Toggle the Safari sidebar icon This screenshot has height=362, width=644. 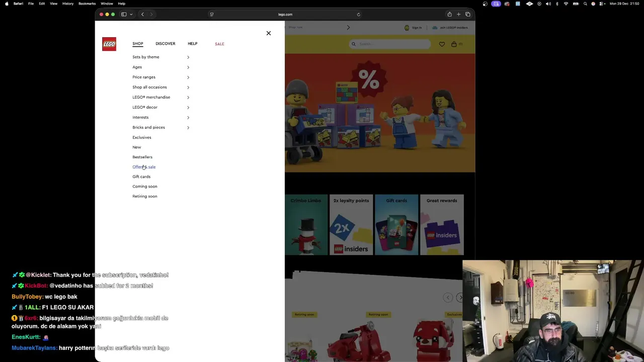tap(124, 15)
